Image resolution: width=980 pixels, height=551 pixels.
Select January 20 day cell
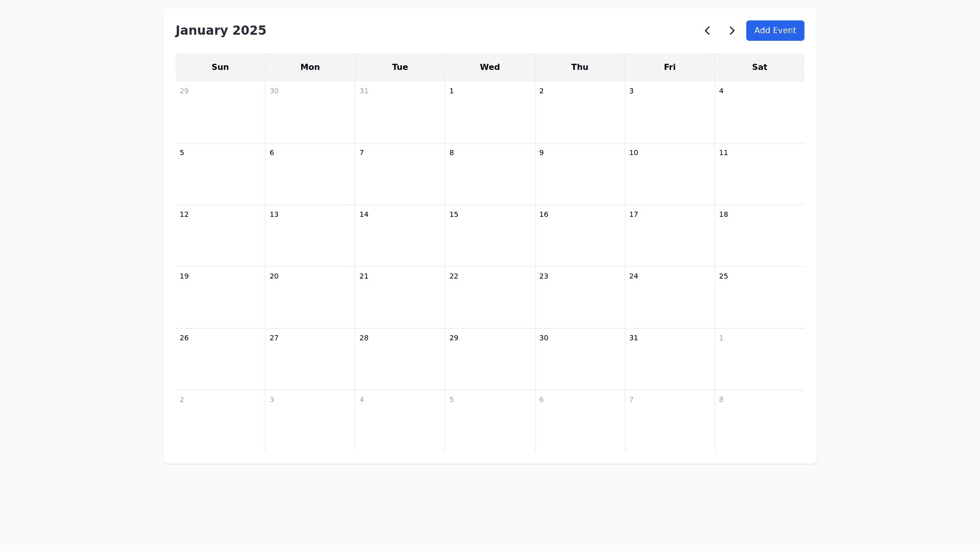(x=310, y=297)
